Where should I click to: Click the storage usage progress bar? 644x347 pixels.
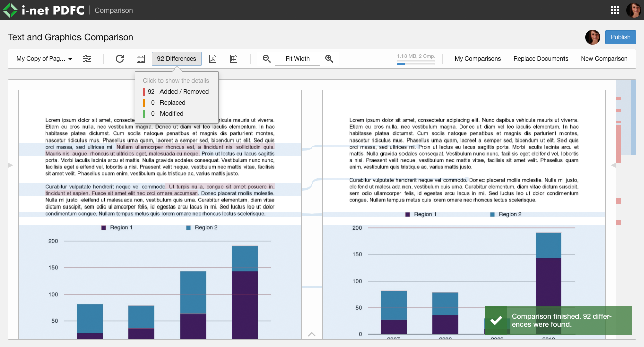click(416, 64)
